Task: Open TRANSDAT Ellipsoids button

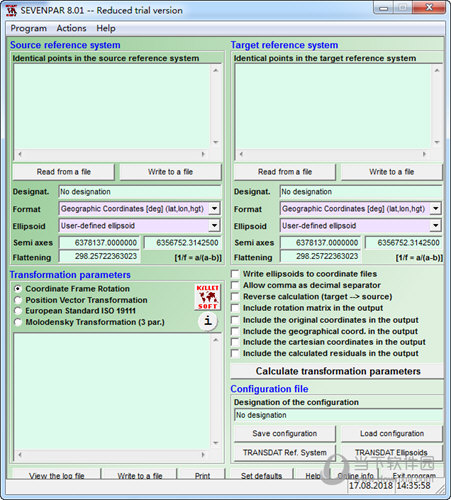Action: pyautogui.click(x=392, y=453)
